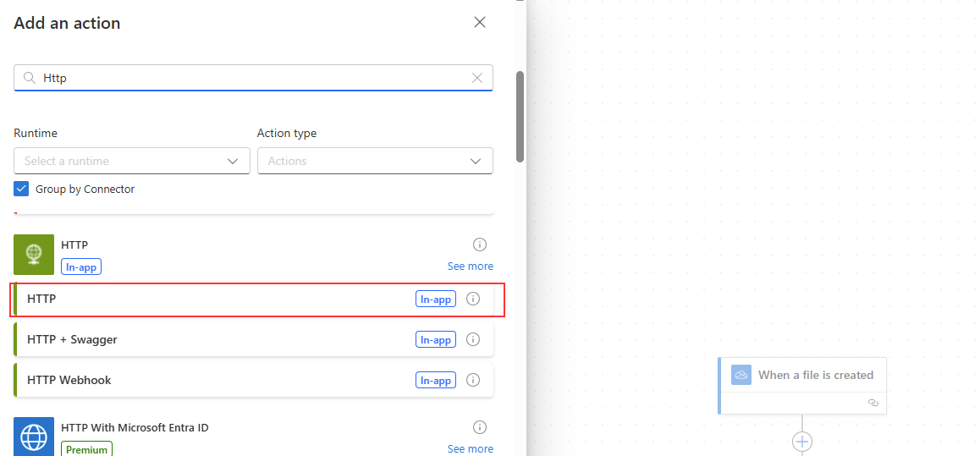Expand the Action type dropdown
980x456 pixels.
pyautogui.click(x=375, y=161)
